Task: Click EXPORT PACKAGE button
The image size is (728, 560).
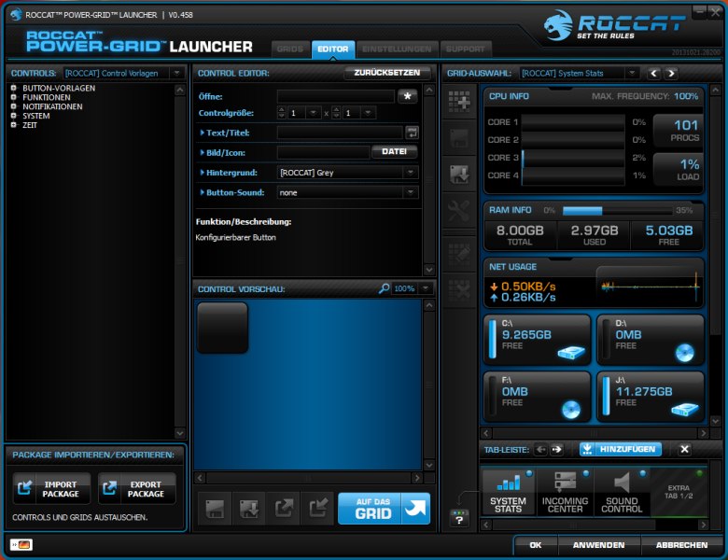Action: click(137, 488)
